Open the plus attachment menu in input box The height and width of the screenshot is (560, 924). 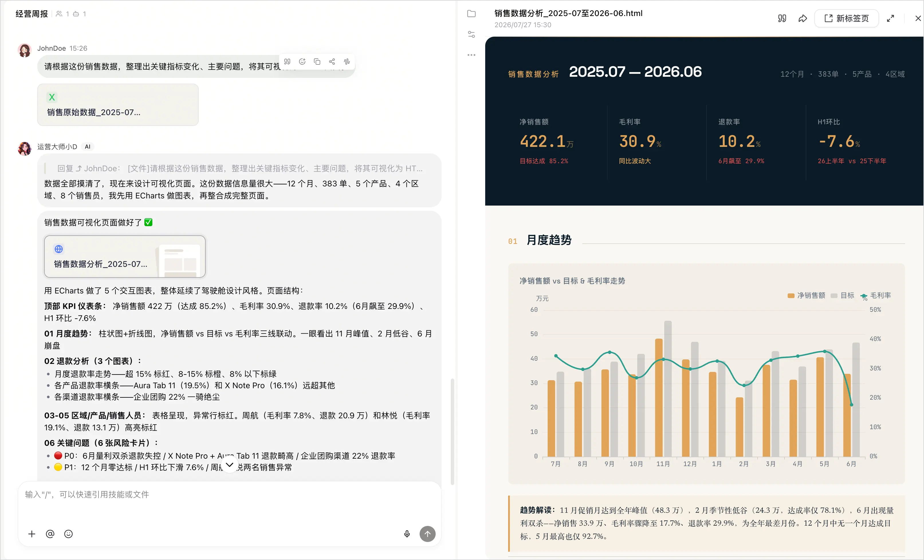(32, 534)
